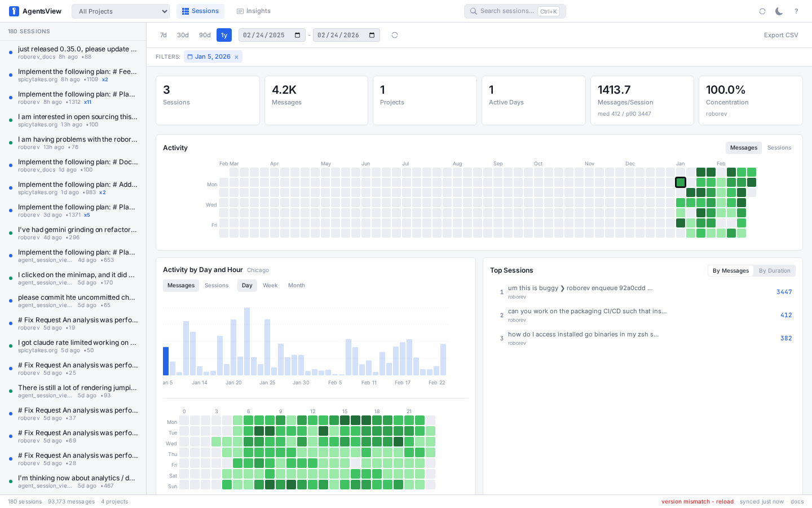812x508 pixels.
Task: Expand the x5 grouped sessions badge
Action: tap(87, 215)
